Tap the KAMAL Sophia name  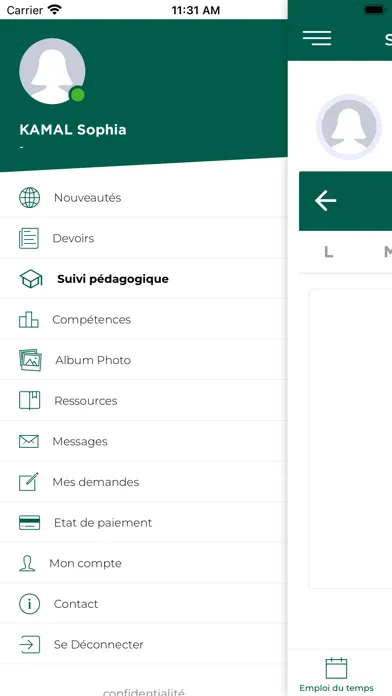73,130
